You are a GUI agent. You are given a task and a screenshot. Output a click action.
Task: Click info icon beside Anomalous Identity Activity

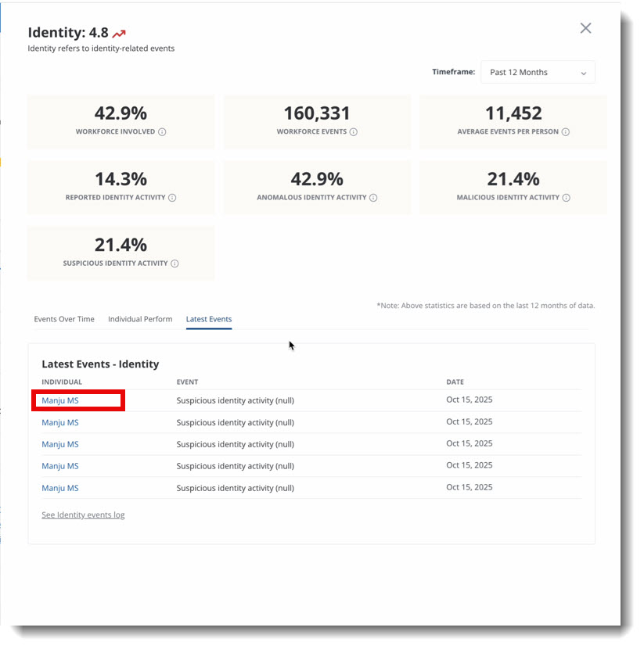point(373,198)
